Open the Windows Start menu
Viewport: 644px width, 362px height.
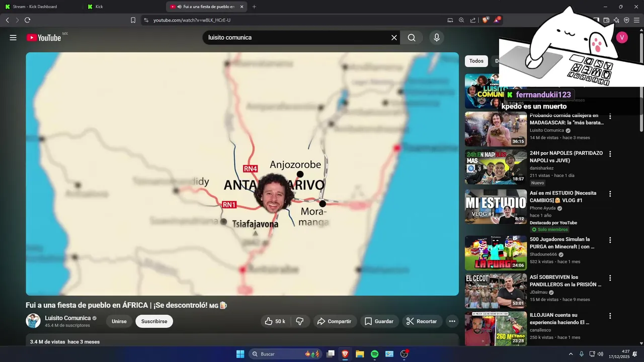pos(240,354)
